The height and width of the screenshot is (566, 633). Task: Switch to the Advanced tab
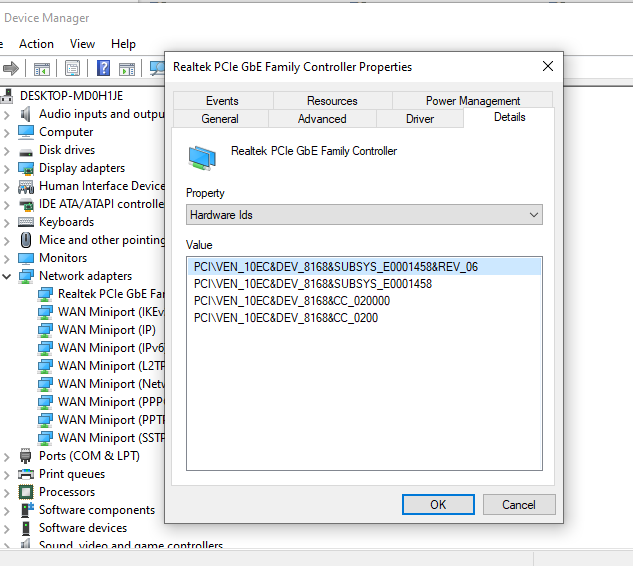pyautogui.click(x=322, y=119)
